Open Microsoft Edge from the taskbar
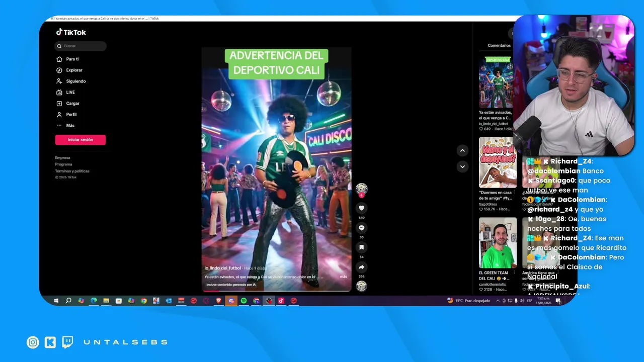The width and height of the screenshot is (644, 362). [x=94, y=301]
